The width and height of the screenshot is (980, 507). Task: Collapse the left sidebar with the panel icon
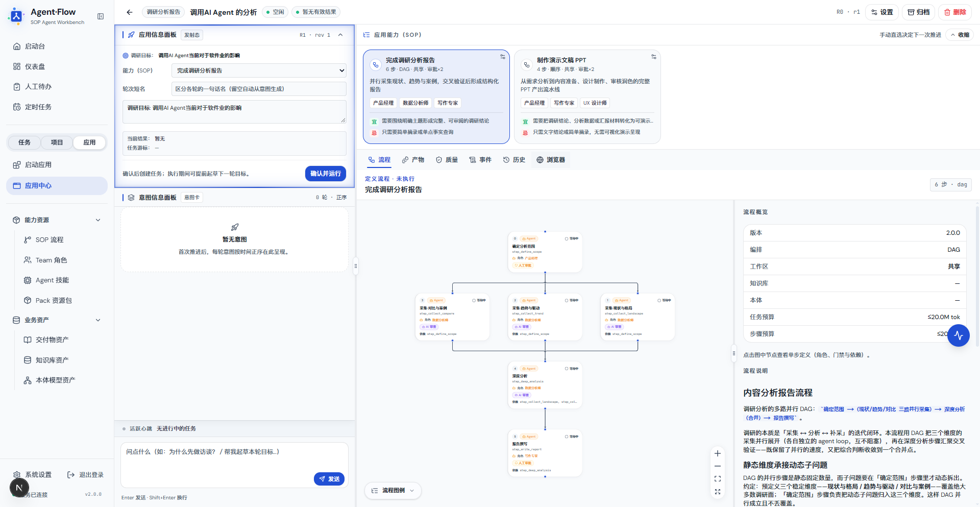pos(101,16)
